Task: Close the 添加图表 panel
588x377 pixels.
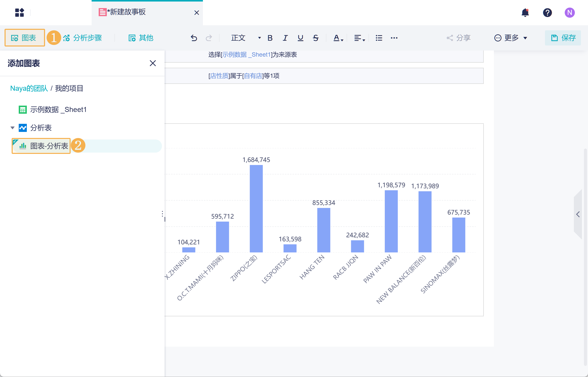Action: [153, 63]
